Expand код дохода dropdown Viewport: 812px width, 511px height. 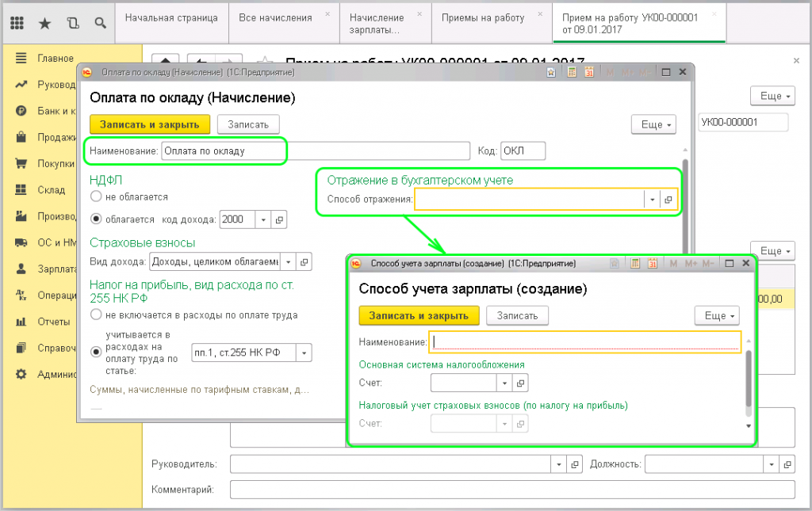[263, 219]
